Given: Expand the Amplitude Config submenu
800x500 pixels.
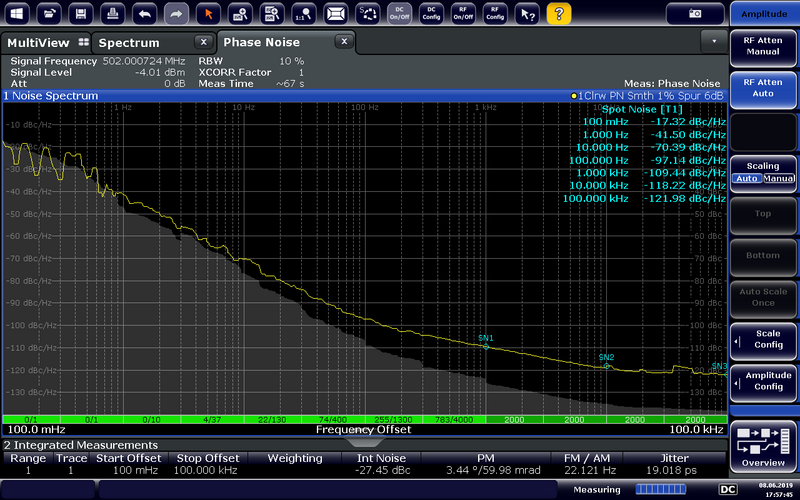Looking at the screenshot, I should tap(763, 380).
